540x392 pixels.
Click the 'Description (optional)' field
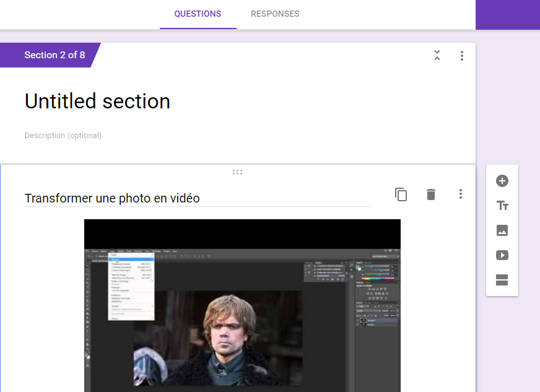point(63,136)
